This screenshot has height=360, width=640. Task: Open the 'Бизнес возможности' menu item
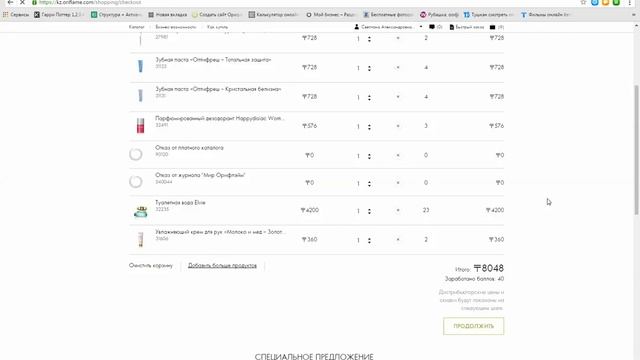(176, 27)
